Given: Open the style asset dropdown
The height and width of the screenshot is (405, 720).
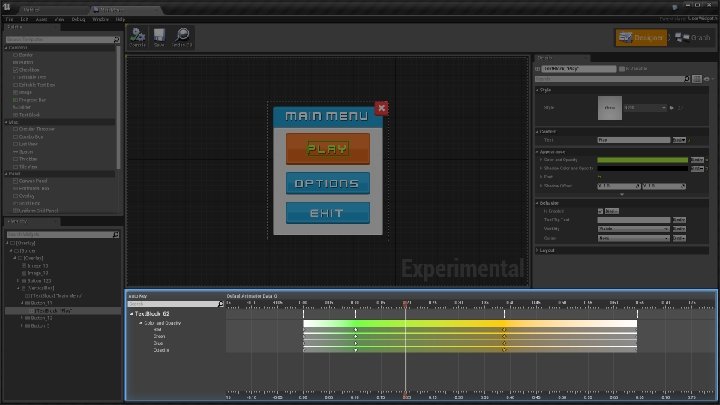Looking at the screenshot, I should click(x=645, y=107).
